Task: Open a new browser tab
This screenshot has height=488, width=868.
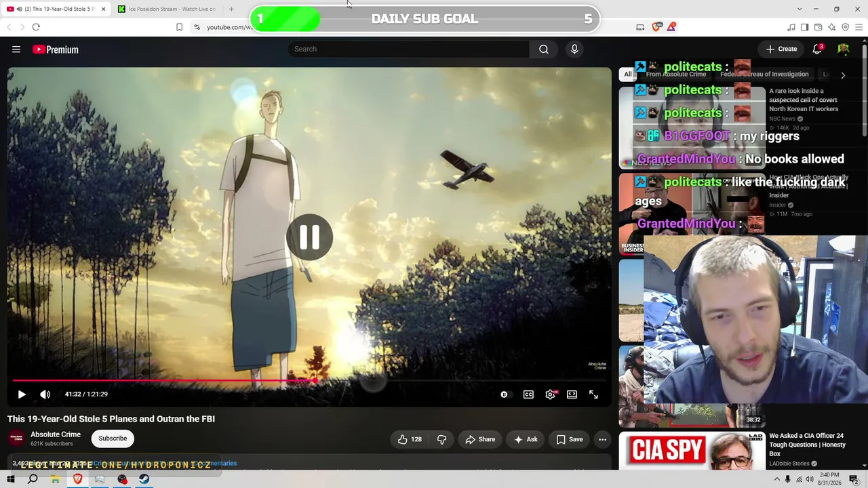Action: 231,9
